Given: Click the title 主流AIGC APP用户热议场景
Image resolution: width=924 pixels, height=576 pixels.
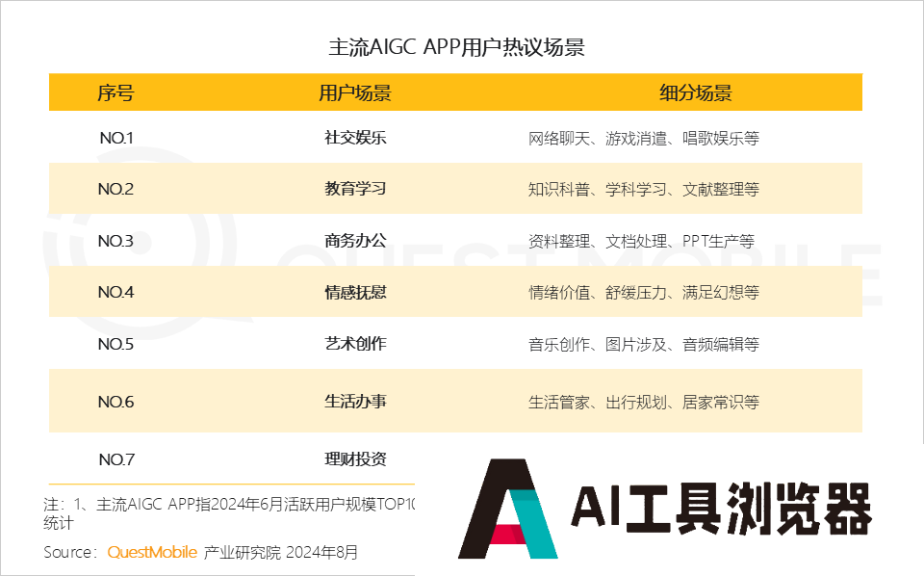Looking at the screenshot, I should click(456, 47).
